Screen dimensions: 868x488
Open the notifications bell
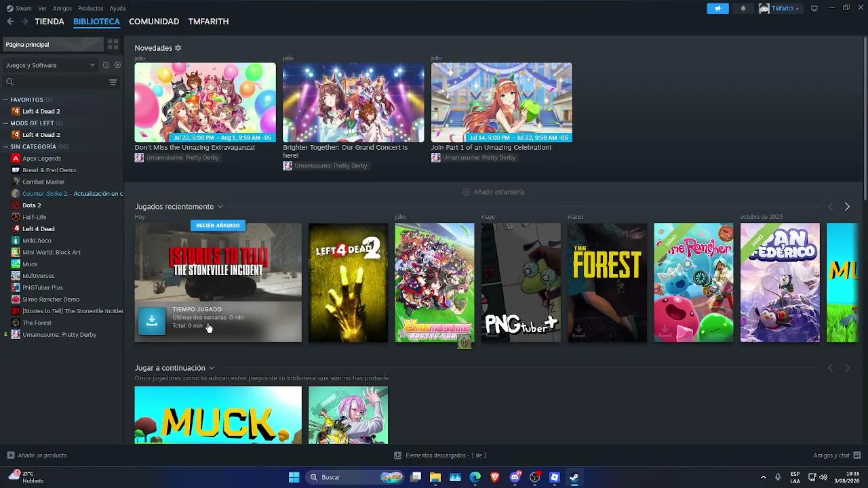(x=743, y=8)
